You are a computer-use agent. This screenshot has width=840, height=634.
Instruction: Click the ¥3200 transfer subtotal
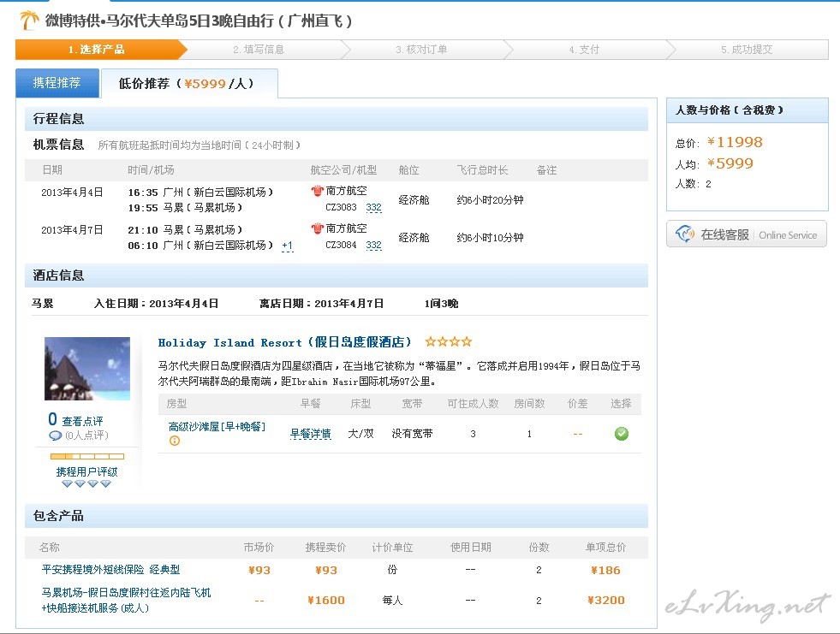(606, 601)
